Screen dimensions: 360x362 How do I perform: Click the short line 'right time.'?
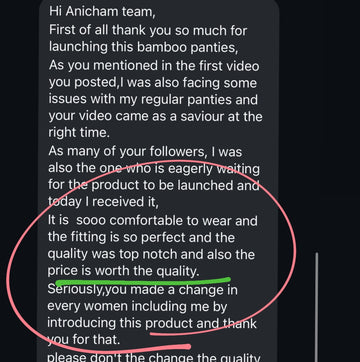pos(79,133)
